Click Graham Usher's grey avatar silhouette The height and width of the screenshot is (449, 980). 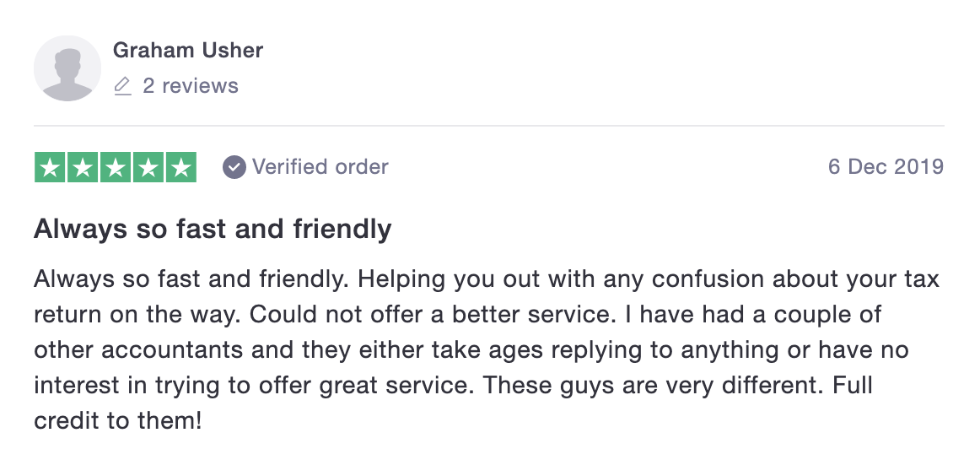point(67,68)
